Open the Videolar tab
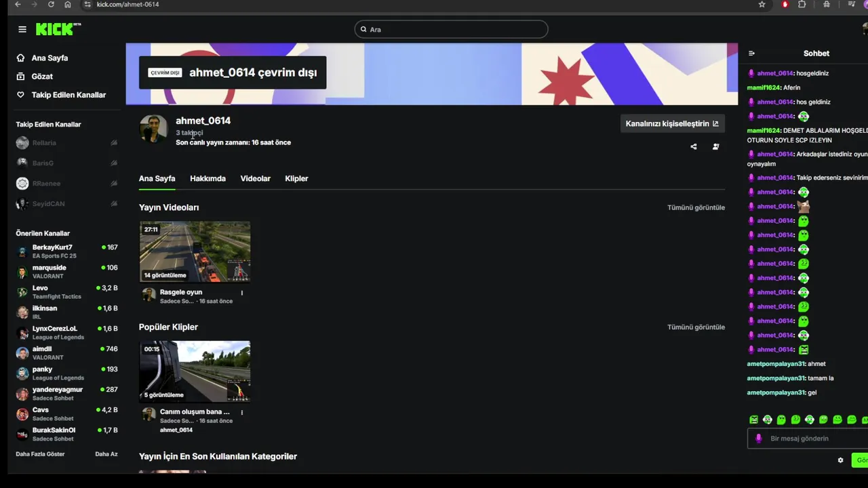The image size is (868, 488). (x=255, y=179)
